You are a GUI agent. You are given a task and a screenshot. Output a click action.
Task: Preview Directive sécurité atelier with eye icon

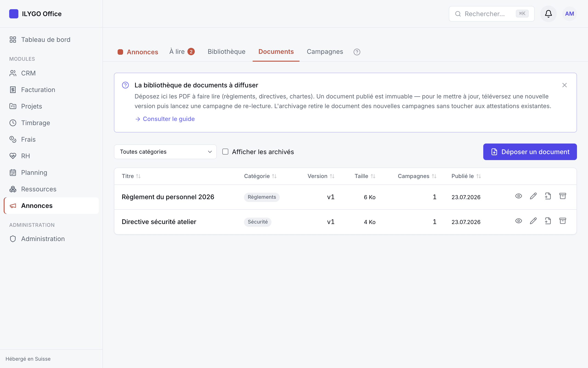518,221
